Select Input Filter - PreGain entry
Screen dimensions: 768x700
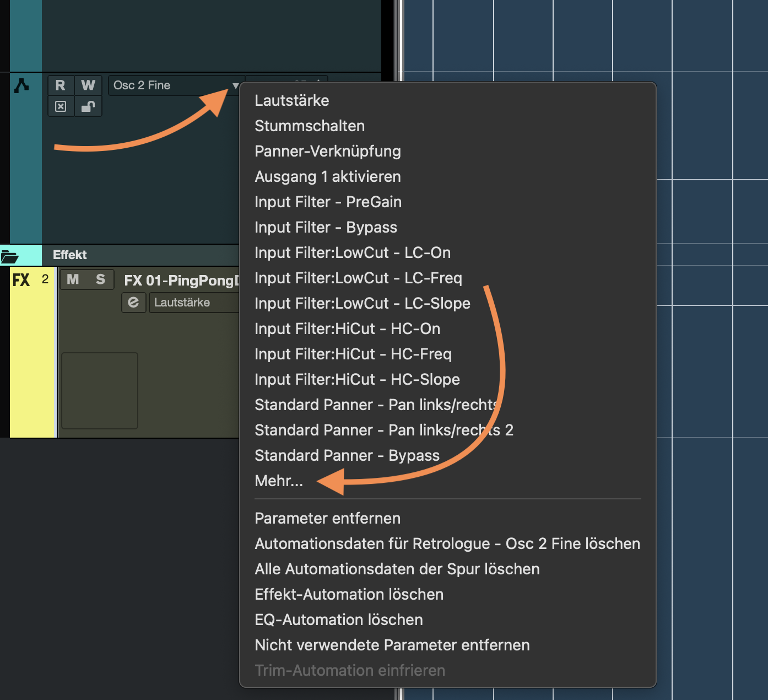pyautogui.click(x=328, y=202)
